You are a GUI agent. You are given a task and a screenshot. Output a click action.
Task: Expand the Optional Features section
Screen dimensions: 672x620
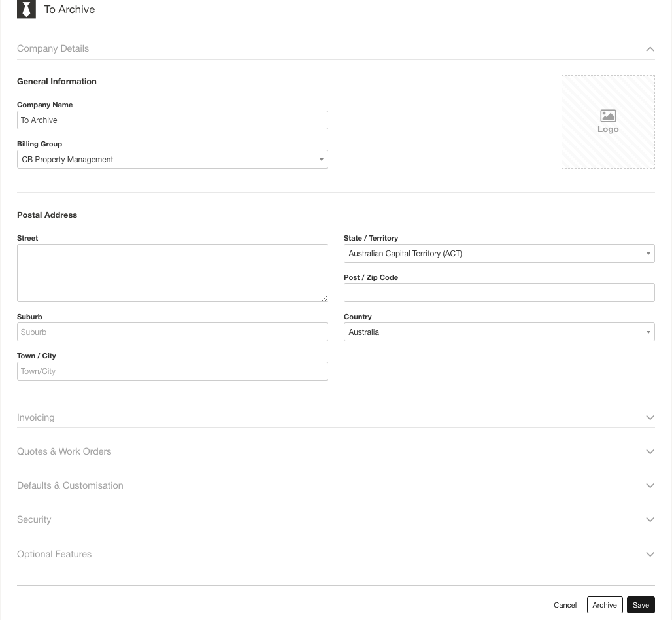coord(650,554)
